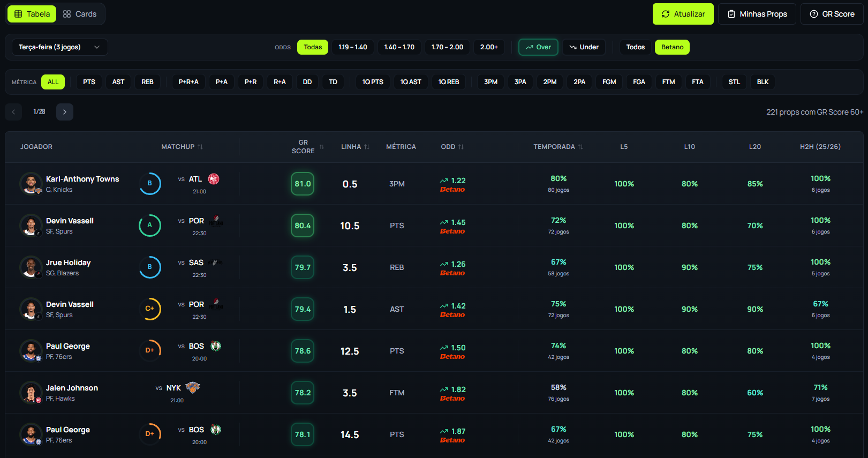The width and height of the screenshot is (868, 458).
Task: Click matchup grade A ring for Devin Vassell
Action: pos(150,226)
